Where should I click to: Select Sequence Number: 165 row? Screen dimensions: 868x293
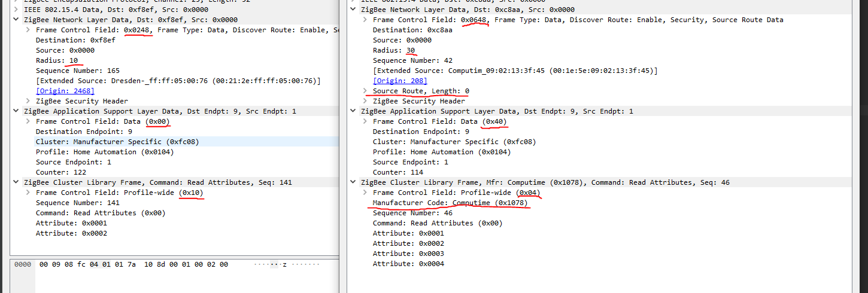click(78, 71)
